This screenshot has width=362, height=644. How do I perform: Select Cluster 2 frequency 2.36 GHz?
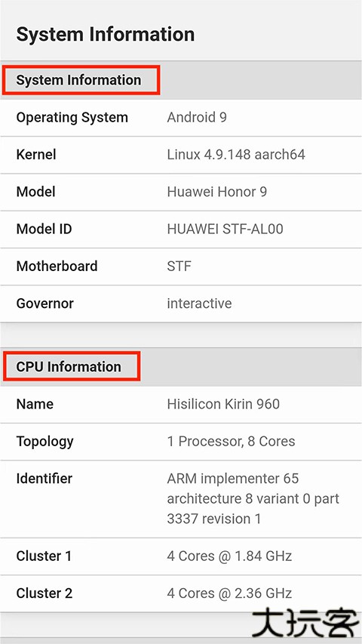229,593
